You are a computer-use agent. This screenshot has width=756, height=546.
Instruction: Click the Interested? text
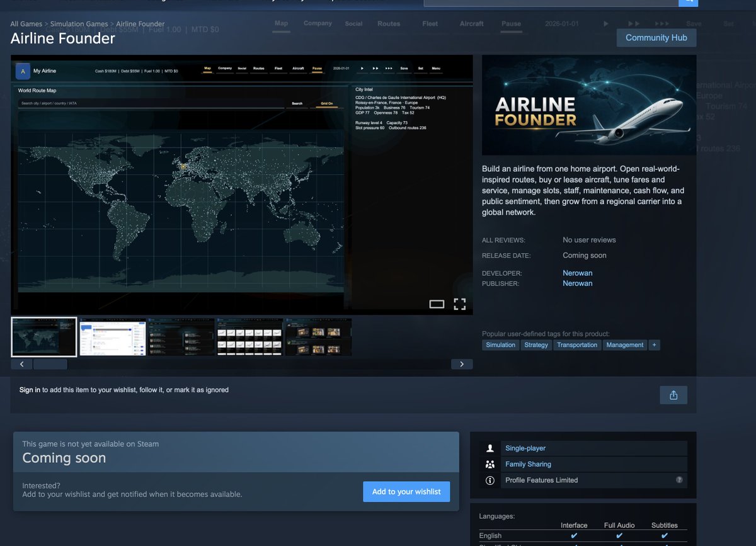click(x=42, y=486)
